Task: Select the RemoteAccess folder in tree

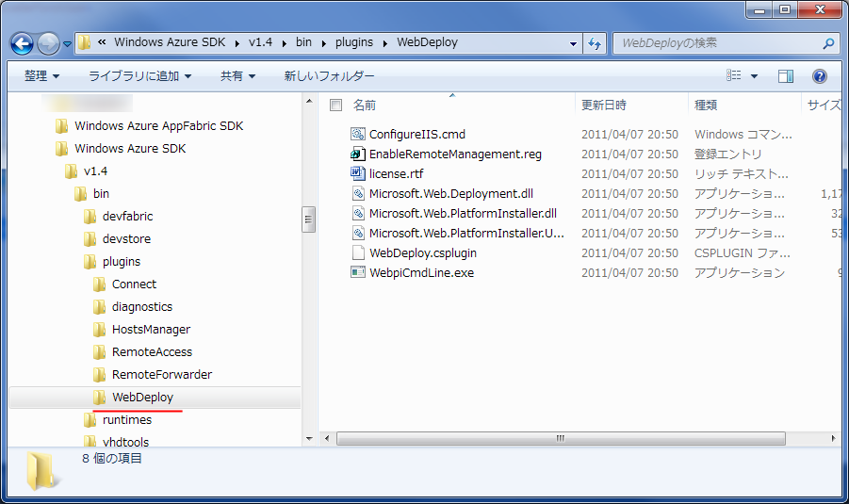Action: tap(152, 352)
